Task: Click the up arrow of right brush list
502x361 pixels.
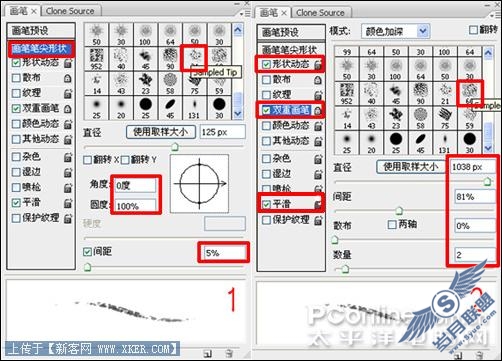Action: [488, 53]
